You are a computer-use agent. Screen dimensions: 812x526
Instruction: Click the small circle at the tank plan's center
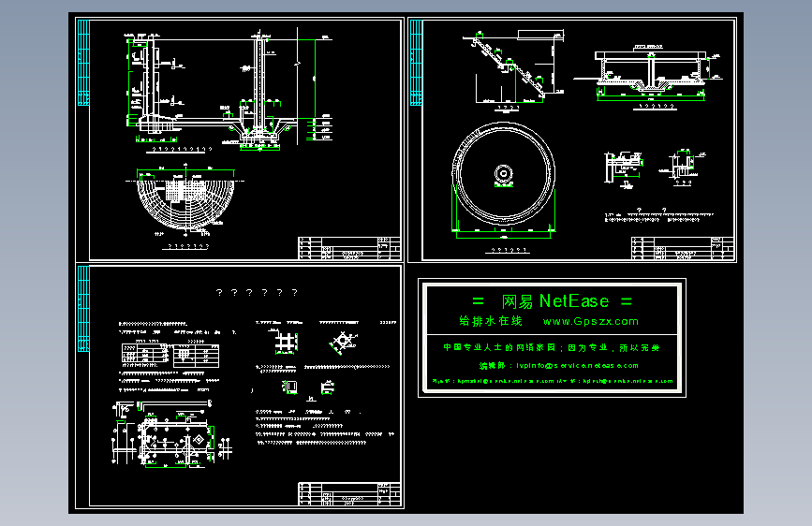503,173
